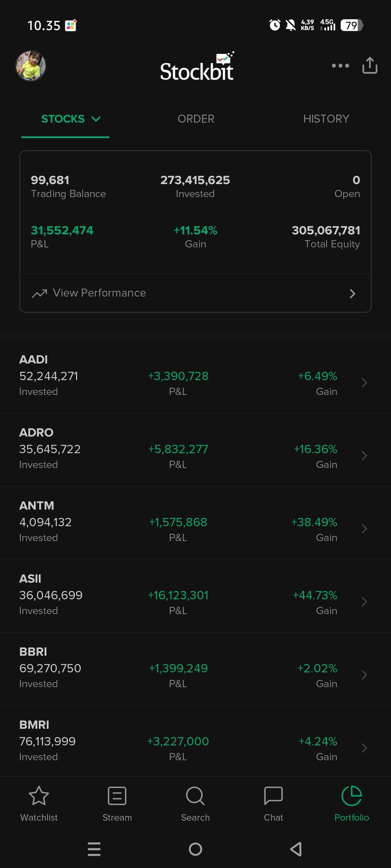Expand the BMRI holding chevron

(364, 748)
